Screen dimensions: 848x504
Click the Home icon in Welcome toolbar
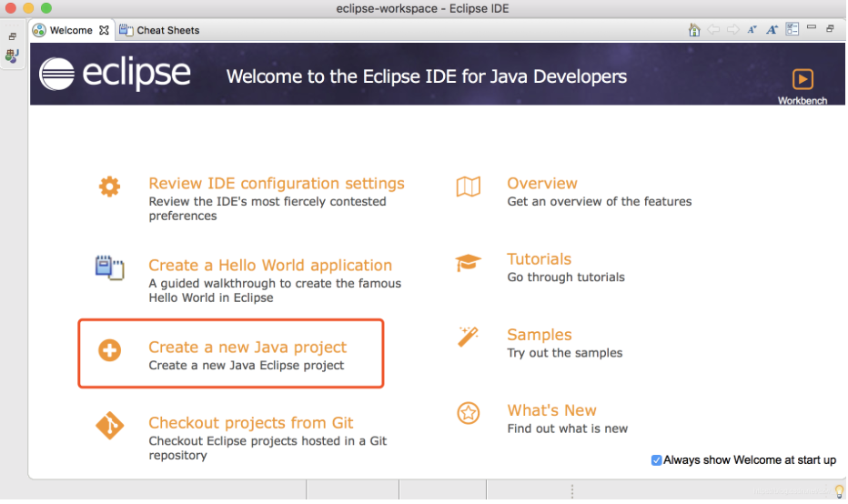click(x=694, y=30)
